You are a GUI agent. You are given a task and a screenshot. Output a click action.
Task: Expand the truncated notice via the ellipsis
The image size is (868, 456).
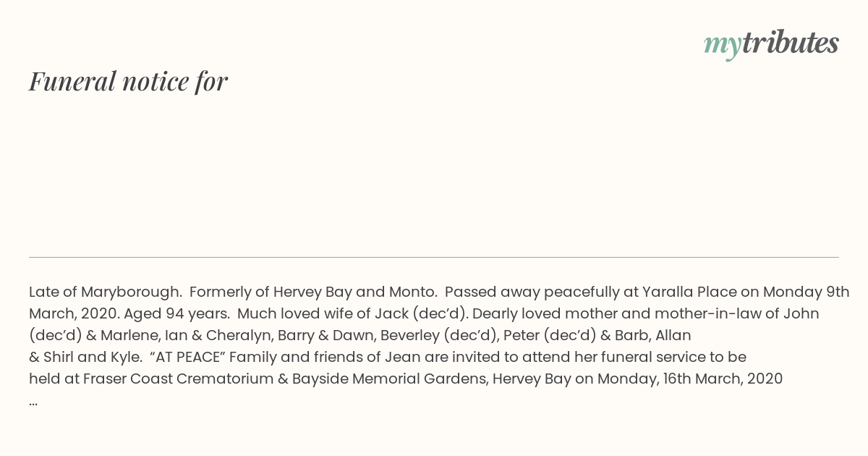(33, 401)
